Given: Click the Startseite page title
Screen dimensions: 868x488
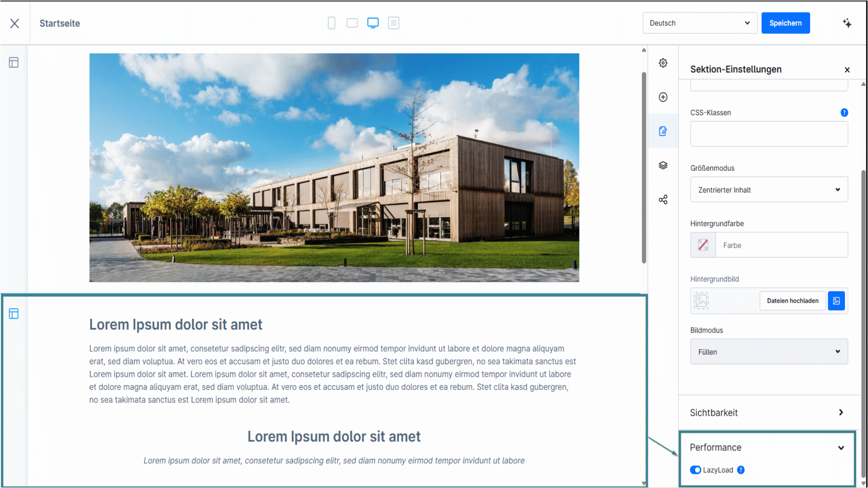Looking at the screenshot, I should 60,23.
